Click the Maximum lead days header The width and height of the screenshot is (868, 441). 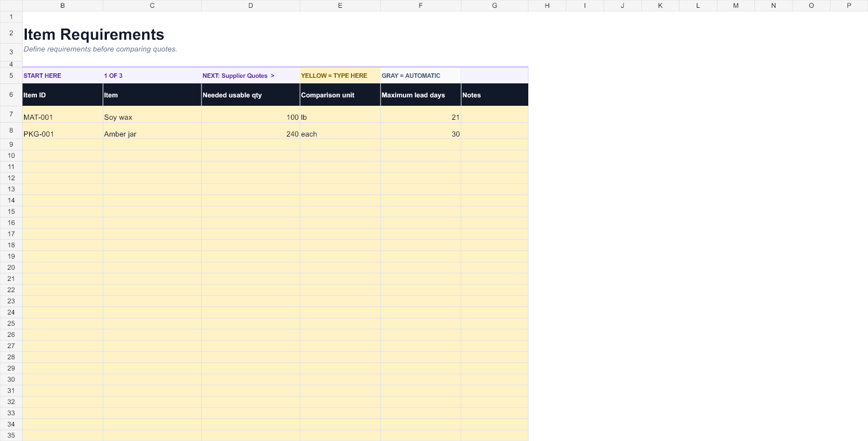[x=421, y=95]
